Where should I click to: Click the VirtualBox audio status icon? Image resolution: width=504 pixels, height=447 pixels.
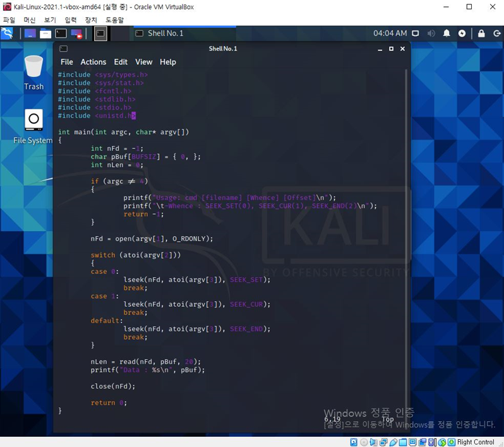[373, 442]
